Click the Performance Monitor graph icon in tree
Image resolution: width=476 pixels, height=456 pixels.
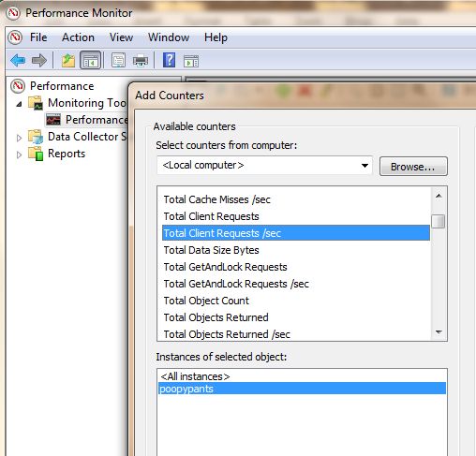[53, 120]
